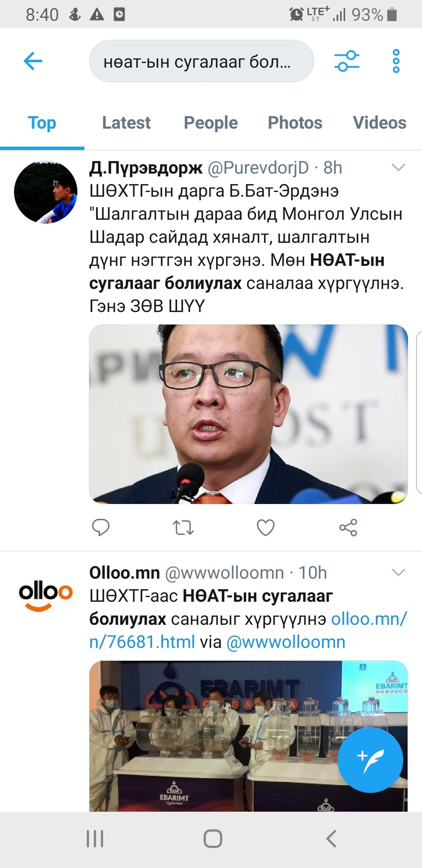Tap the back arrow in search header

click(x=33, y=61)
